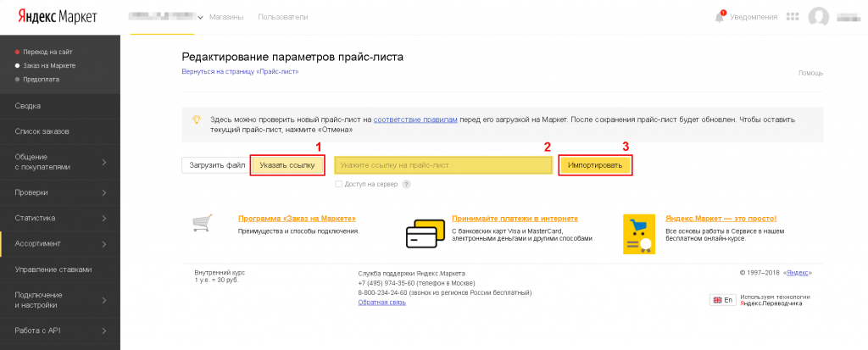Toggle the Доступ на сервер checkbox
The width and height of the screenshot is (868, 350).
pyautogui.click(x=339, y=184)
